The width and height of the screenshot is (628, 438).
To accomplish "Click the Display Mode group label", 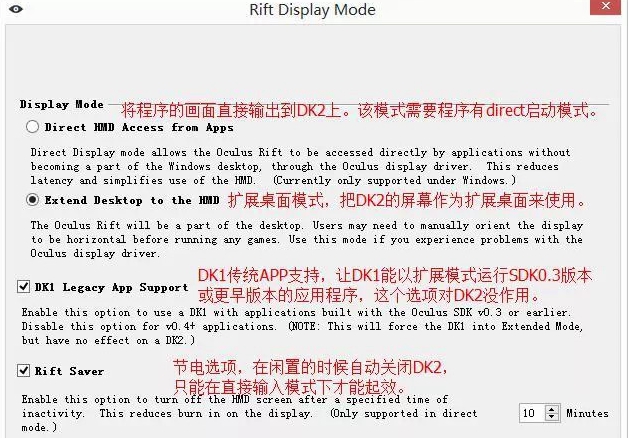I will click(x=62, y=104).
